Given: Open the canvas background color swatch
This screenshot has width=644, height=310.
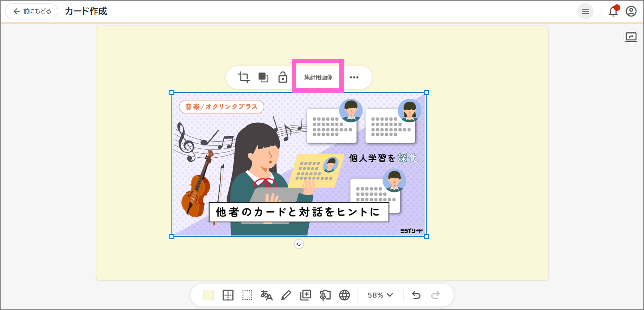Looking at the screenshot, I should [x=209, y=295].
